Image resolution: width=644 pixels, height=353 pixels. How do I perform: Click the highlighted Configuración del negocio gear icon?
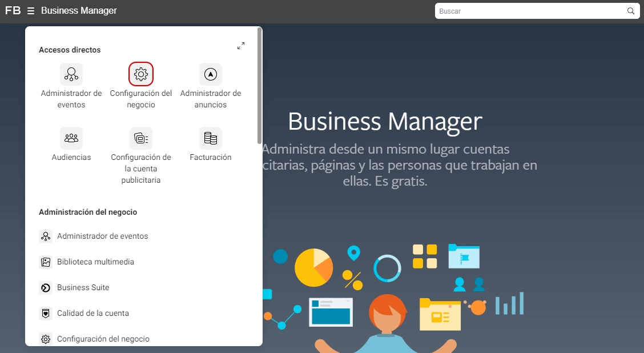point(141,74)
